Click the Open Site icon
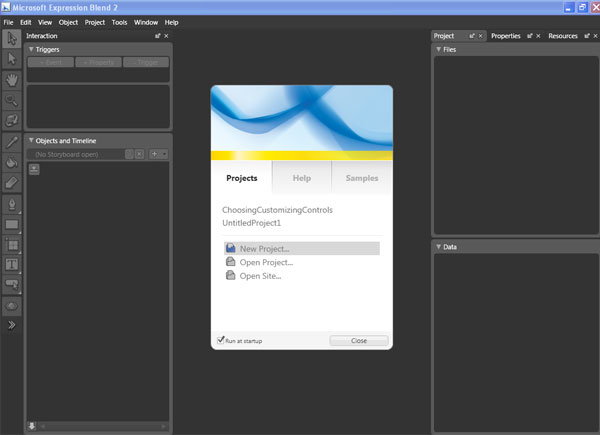600x435 pixels. 231,275
